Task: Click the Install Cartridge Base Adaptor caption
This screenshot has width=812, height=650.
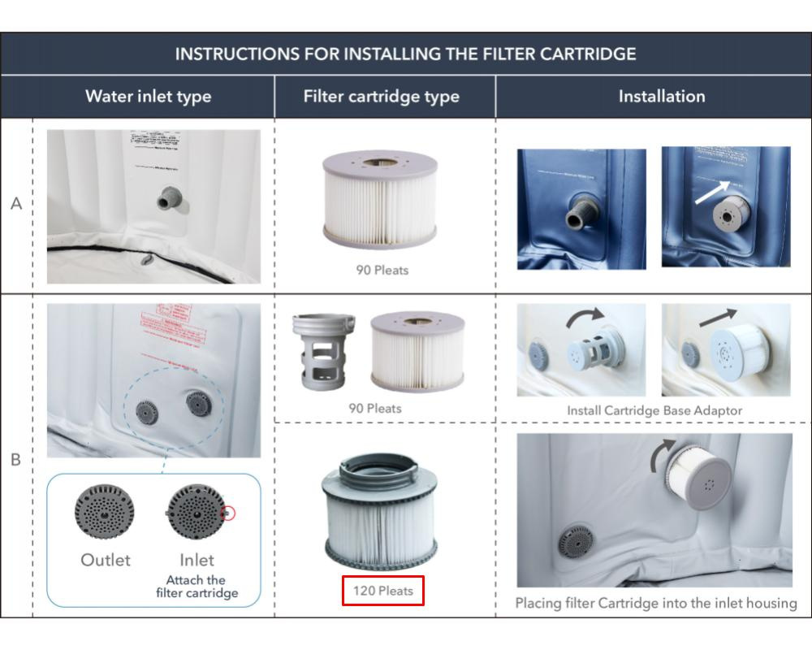Action: [x=654, y=410]
